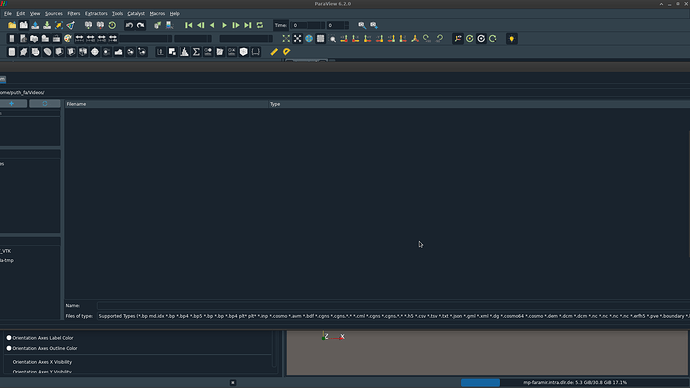Toggle the light kit bulb icon
The image size is (690, 388).
[511, 39]
